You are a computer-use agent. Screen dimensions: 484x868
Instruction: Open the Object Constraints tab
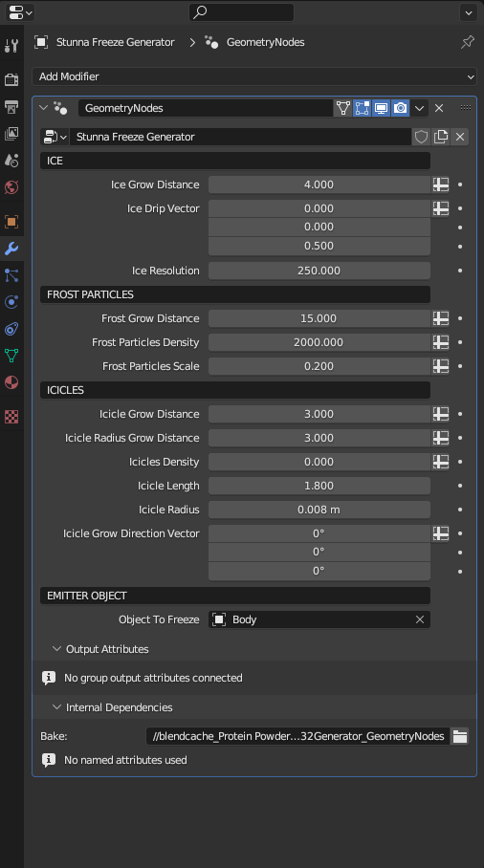click(x=11, y=329)
